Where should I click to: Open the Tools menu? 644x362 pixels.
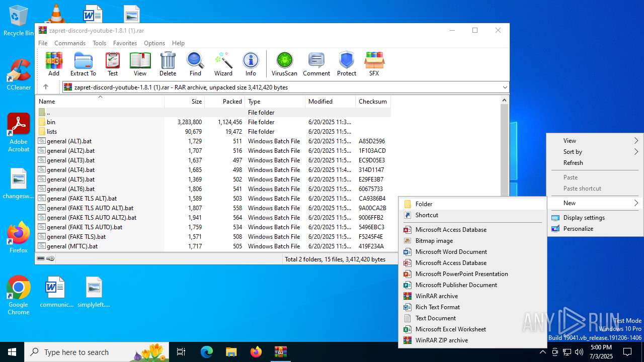(x=99, y=43)
